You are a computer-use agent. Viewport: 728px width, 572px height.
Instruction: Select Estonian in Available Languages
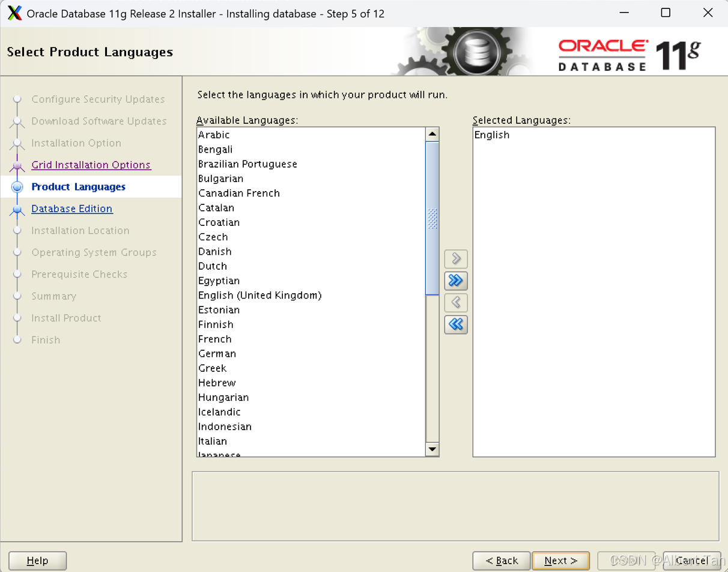click(x=311, y=310)
